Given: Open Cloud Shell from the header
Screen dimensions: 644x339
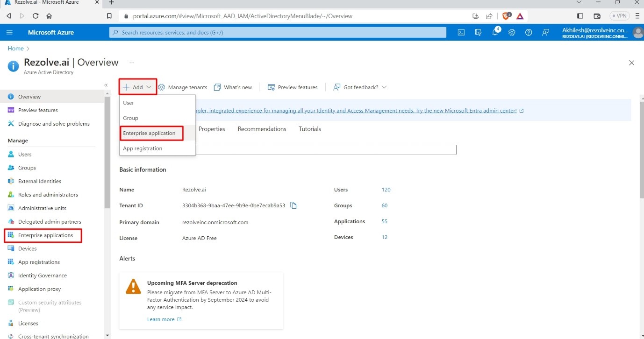Looking at the screenshot, I should [x=461, y=32].
